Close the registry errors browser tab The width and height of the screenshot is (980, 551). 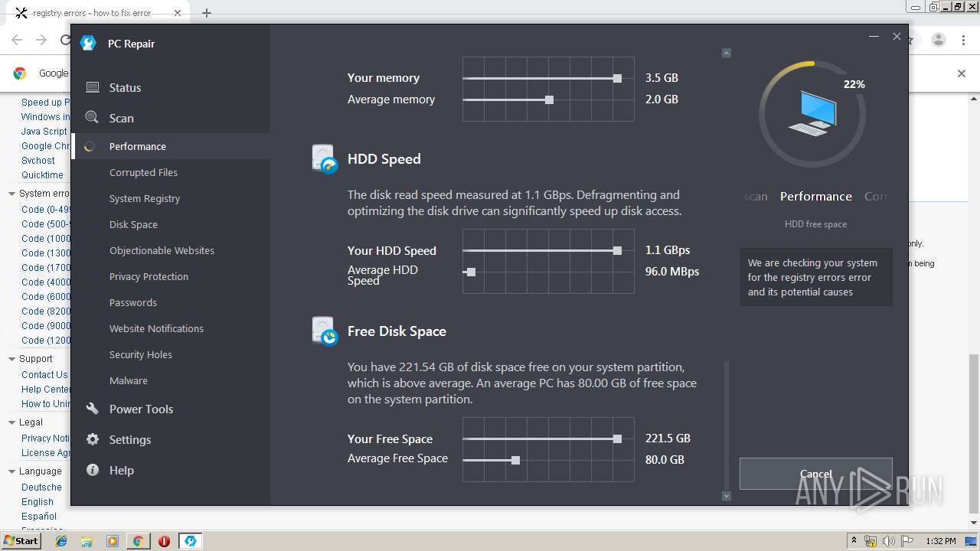[x=177, y=13]
